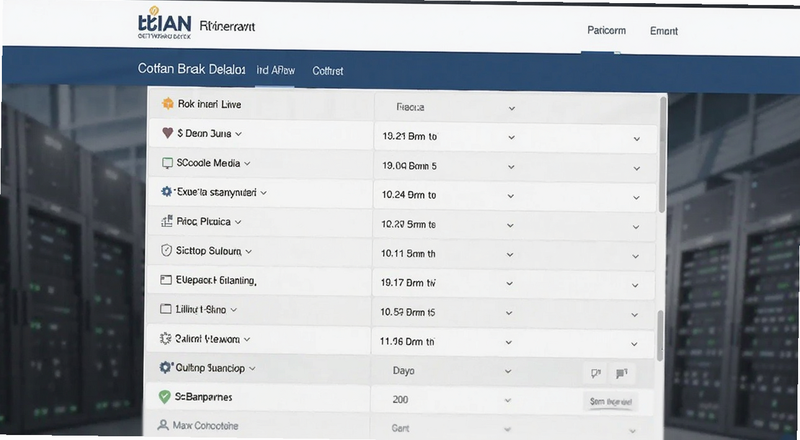Screen dimensions: 800x440
Task: Click the upper scrollbar thumb of the list panel
Action: point(662,154)
